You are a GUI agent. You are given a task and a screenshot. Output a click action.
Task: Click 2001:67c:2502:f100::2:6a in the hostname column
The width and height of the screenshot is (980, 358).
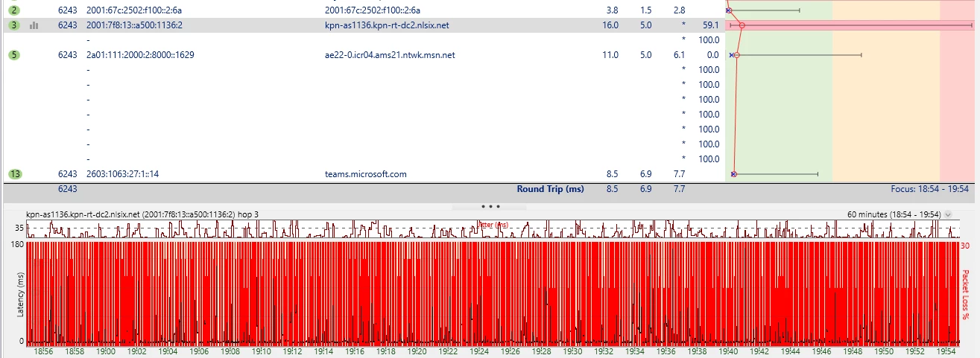(373, 10)
